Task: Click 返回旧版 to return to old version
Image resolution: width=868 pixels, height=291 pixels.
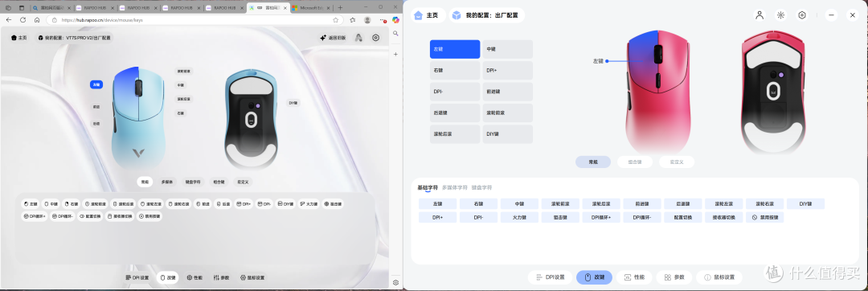Action: click(333, 38)
